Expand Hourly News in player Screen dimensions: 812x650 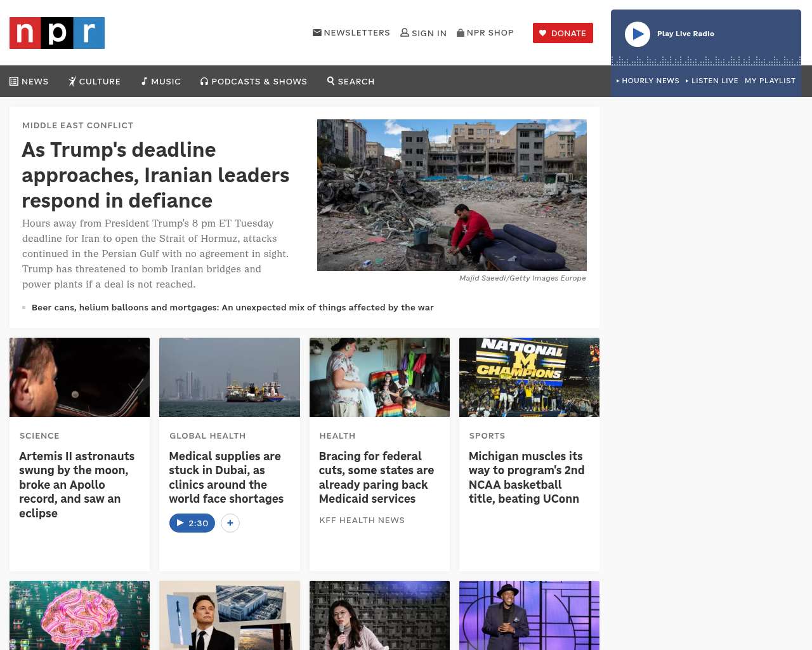click(x=648, y=81)
